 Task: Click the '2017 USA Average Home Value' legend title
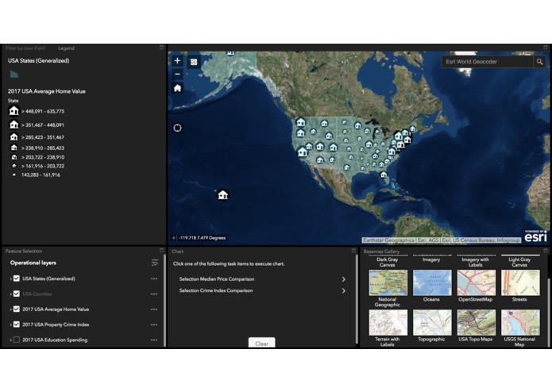(x=47, y=91)
